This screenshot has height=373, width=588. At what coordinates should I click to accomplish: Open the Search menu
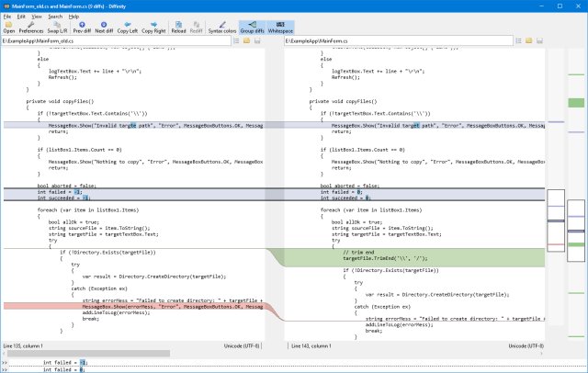[x=55, y=17]
